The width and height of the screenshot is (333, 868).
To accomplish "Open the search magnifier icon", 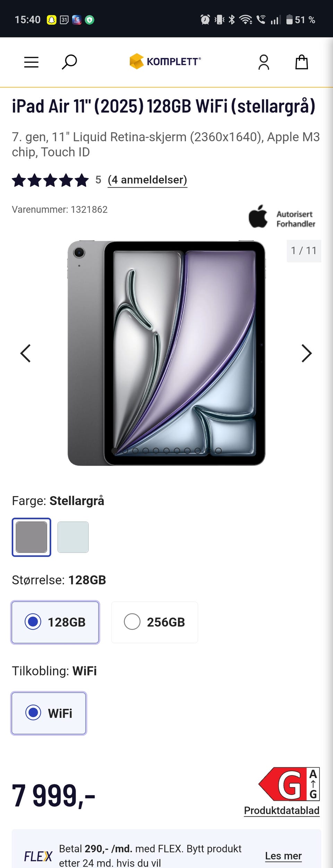I will coord(69,62).
